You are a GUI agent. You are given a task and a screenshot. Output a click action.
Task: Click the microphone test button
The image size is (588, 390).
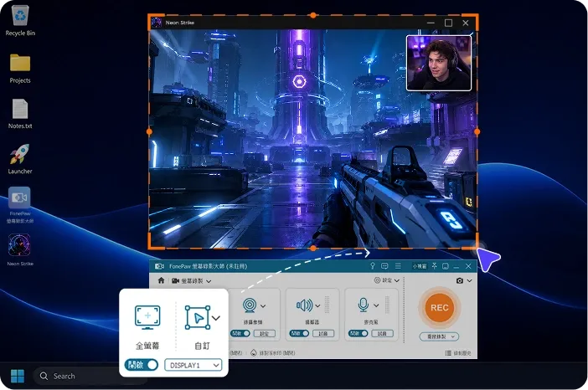382,333
